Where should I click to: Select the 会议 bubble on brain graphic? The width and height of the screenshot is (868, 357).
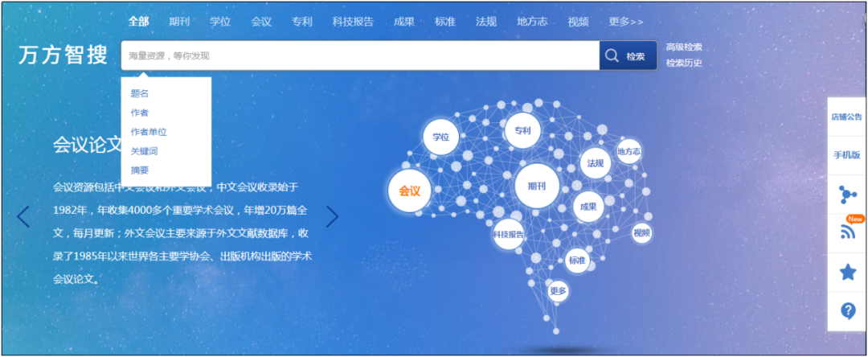(x=409, y=191)
